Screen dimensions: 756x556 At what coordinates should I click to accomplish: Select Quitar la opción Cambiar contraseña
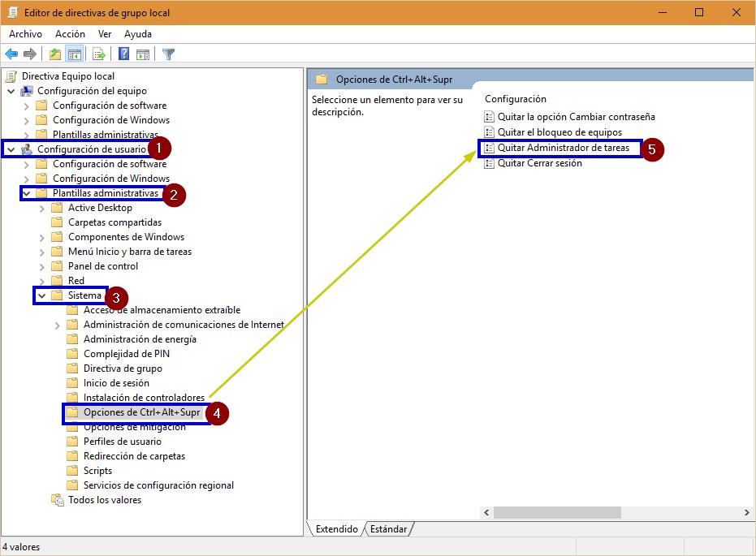point(577,117)
